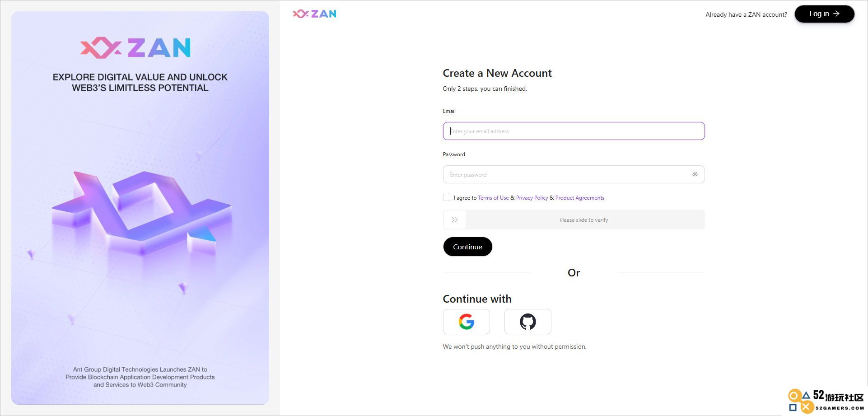
Task: Click the Create a New Account heading
Action: (497, 73)
